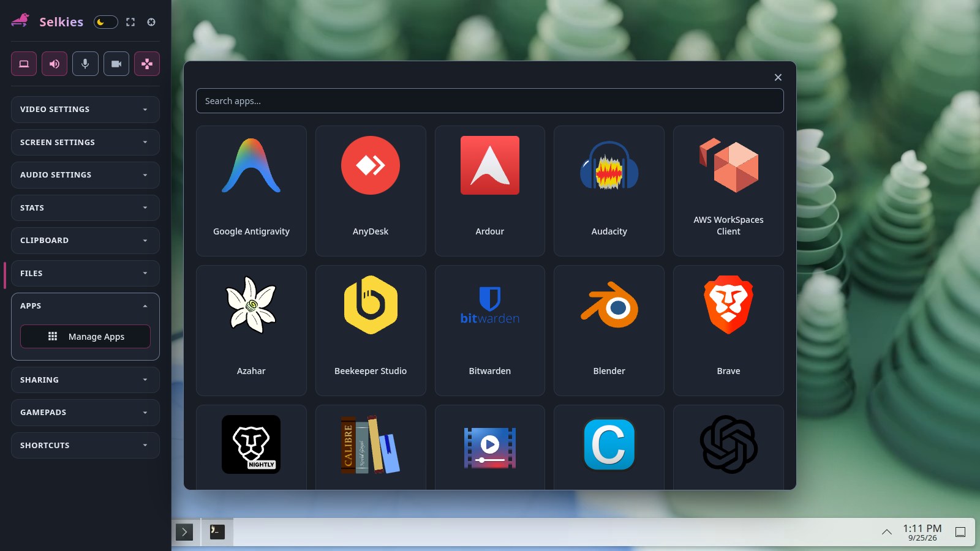Select the Calibre books icon
The image size is (980, 551).
(x=371, y=444)
